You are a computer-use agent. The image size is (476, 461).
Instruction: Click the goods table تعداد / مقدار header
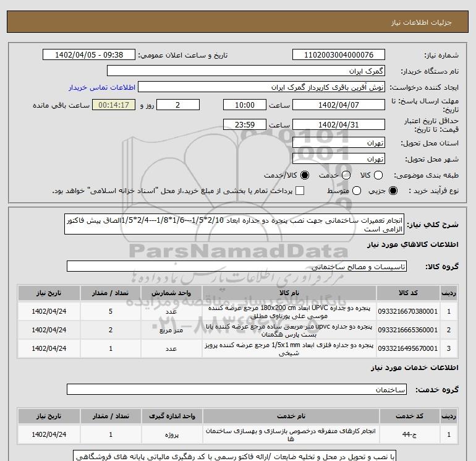[111, 293]
